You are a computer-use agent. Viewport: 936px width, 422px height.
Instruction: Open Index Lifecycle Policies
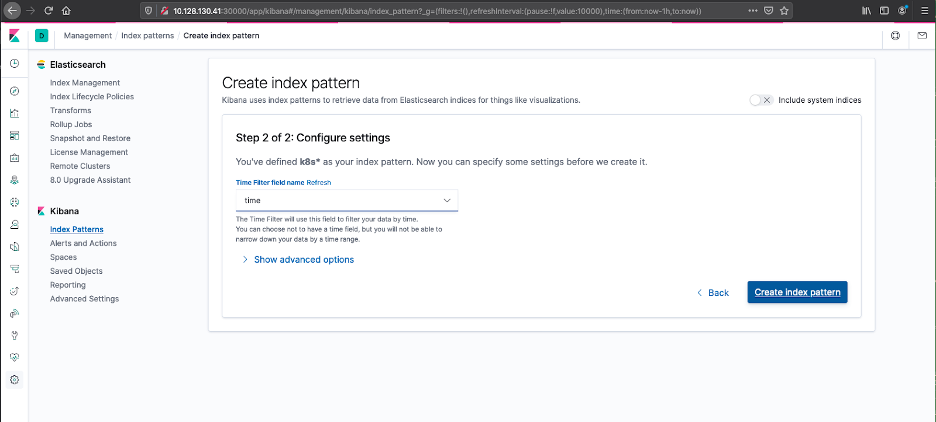pos(92,97)
